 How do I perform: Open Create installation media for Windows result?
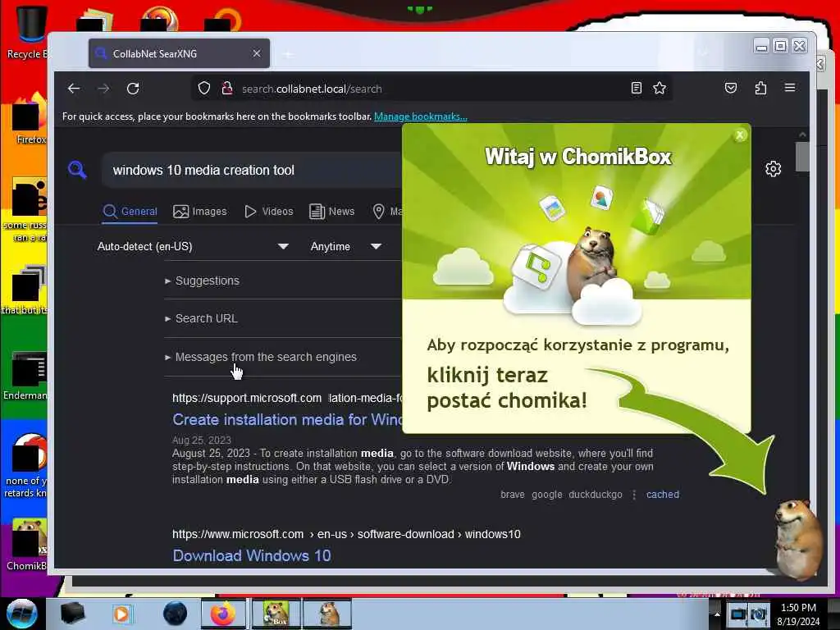point(287,419)
